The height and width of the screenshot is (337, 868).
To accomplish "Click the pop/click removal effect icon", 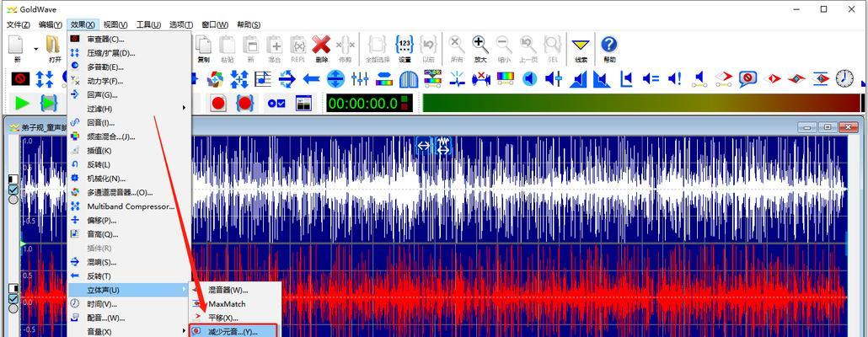I will (x=457, y=78).
